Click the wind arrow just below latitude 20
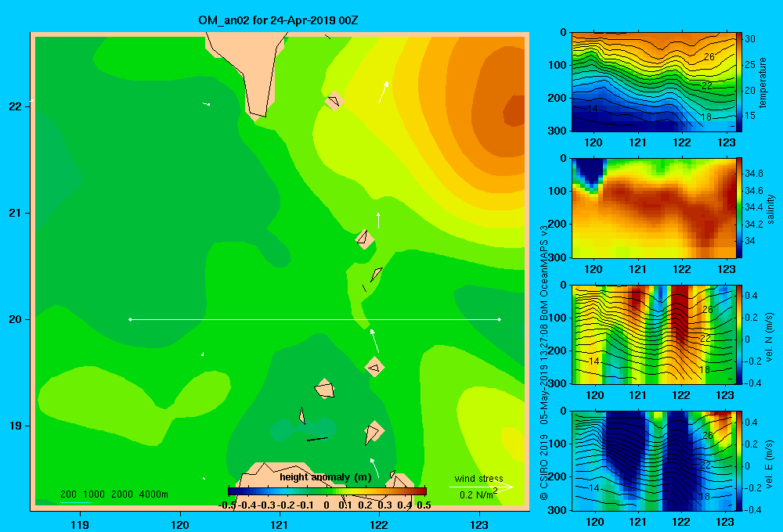Image resolution: width=783 pixels, height=532 pixels. pos(374,340)
